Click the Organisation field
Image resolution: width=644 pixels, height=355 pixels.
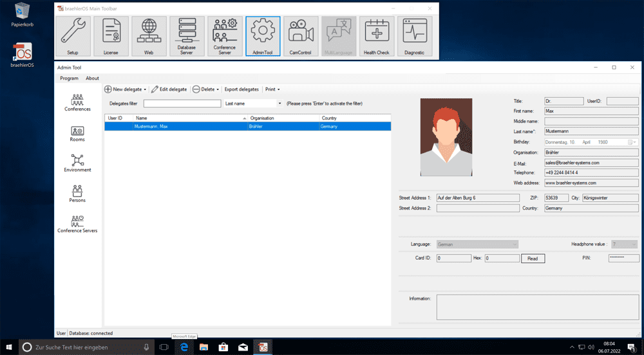pos(591,152)
